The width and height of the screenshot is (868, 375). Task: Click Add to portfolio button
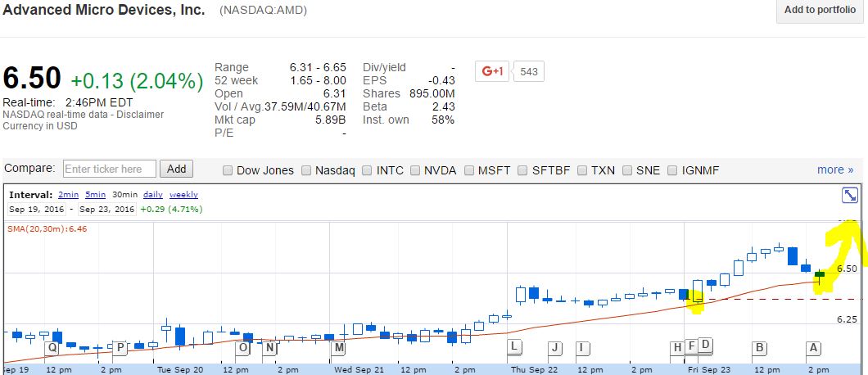pyautogui.click(x=820, y=11)
